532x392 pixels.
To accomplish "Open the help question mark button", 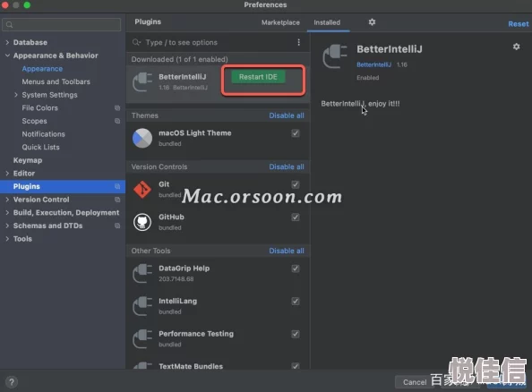I will [12, 382].
